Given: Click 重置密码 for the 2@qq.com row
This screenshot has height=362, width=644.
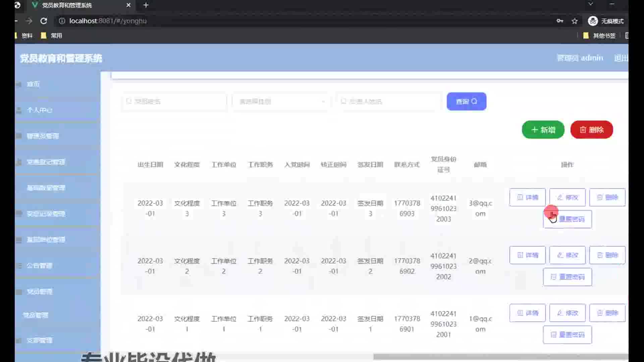Looking at the screenshot, I should coord(568,277).
